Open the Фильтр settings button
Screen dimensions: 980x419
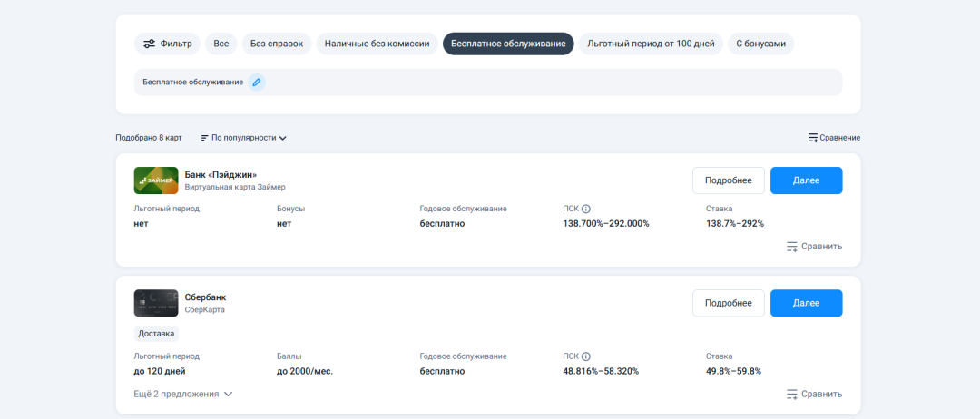[x=167, y=44]
